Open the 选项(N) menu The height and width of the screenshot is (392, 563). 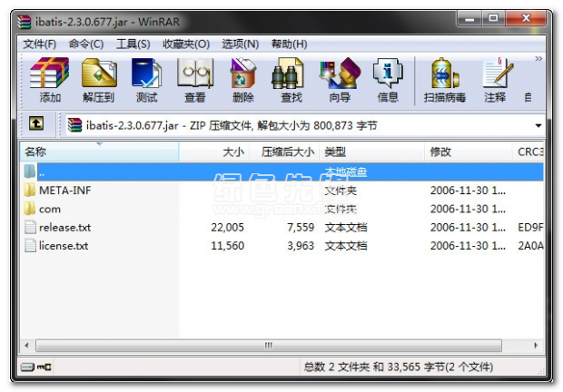[x=240, y=44]
